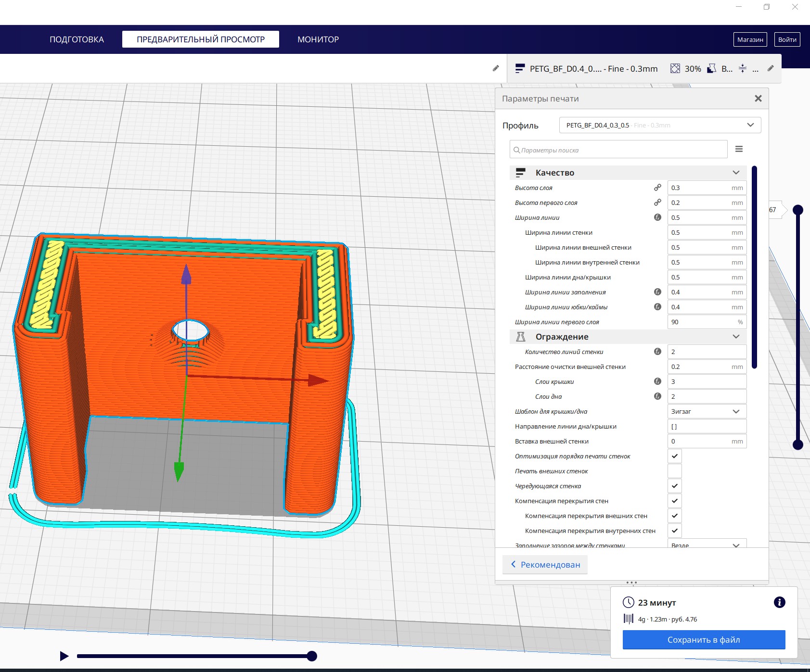Screen dimensions: 810x672
Task: Enable Печать внешних стенок checkbox
Action: [675, 471]
